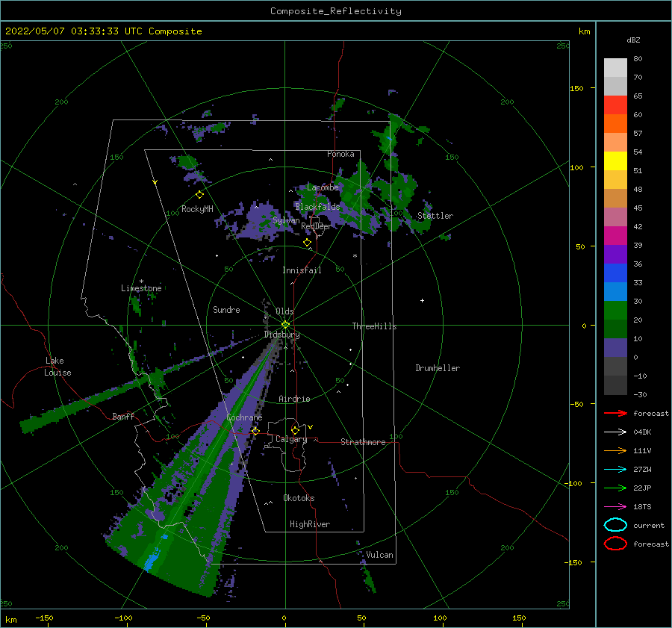Click the green 22JP arrow icon
Viewport: 672px width, 628px height.
click(x=615, y=488)
